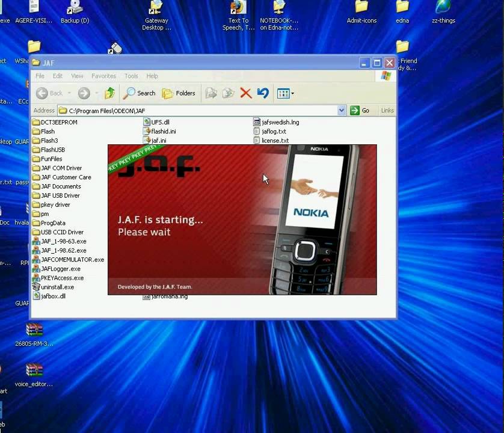Open the View menu

pyautogui.click(x=77, y=76)
